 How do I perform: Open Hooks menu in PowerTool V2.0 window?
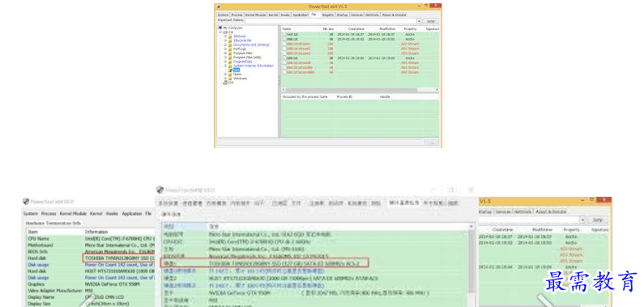[x=112, y=214]
